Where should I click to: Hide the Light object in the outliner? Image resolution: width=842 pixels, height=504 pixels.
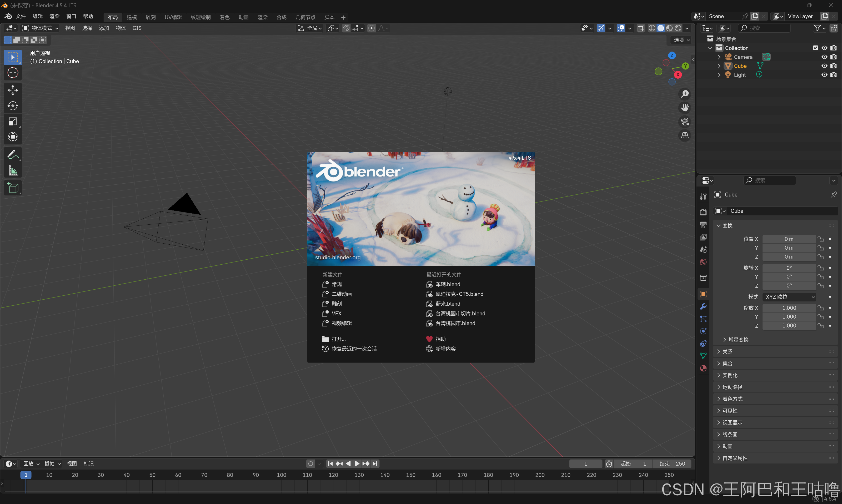824,75
